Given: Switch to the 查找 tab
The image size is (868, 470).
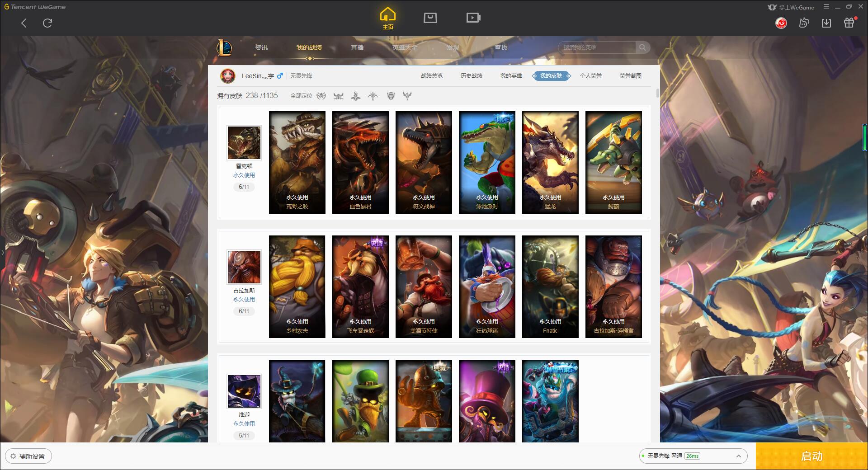Looking at the screenshot, I should tap(501, 47).
